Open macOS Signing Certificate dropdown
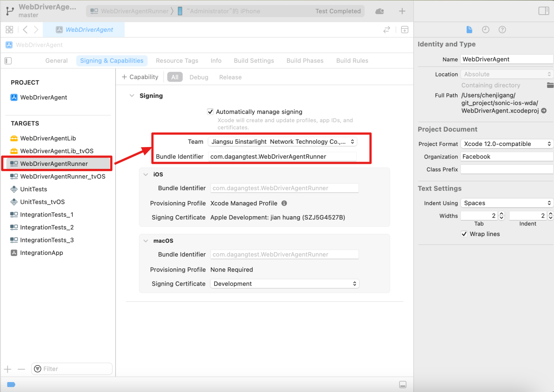Screen dimensions: 554x392 (x=285, y=284)
